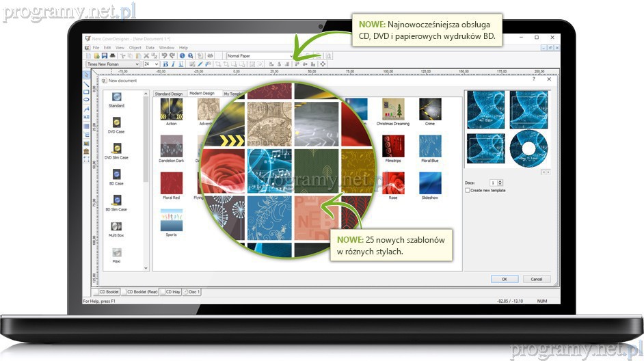Select the ellipse tool in left toolbar
The width and height of the screenshot is (644, 361).
tap(86, 100)
